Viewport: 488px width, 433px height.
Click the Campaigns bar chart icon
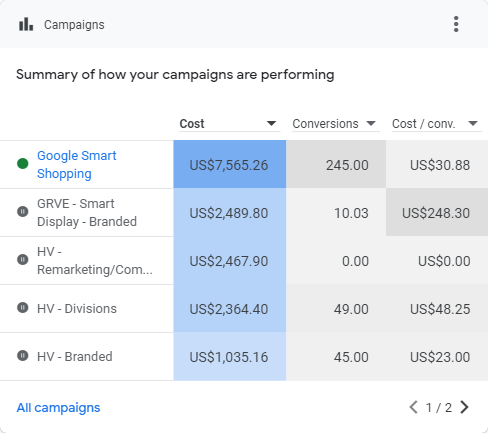tap(26, 24)
